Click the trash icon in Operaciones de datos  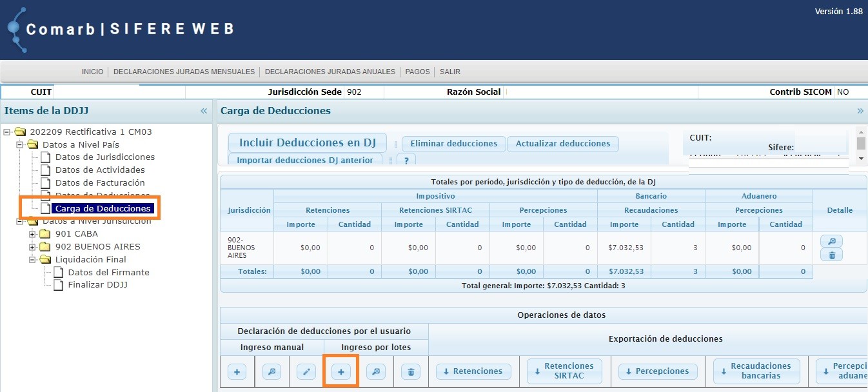(411, 371)
